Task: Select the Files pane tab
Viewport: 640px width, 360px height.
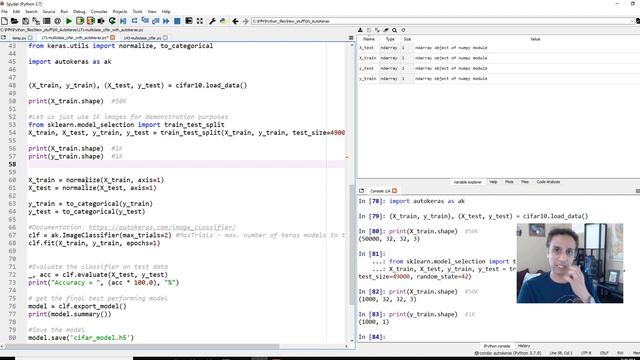Action: [525, 182]
